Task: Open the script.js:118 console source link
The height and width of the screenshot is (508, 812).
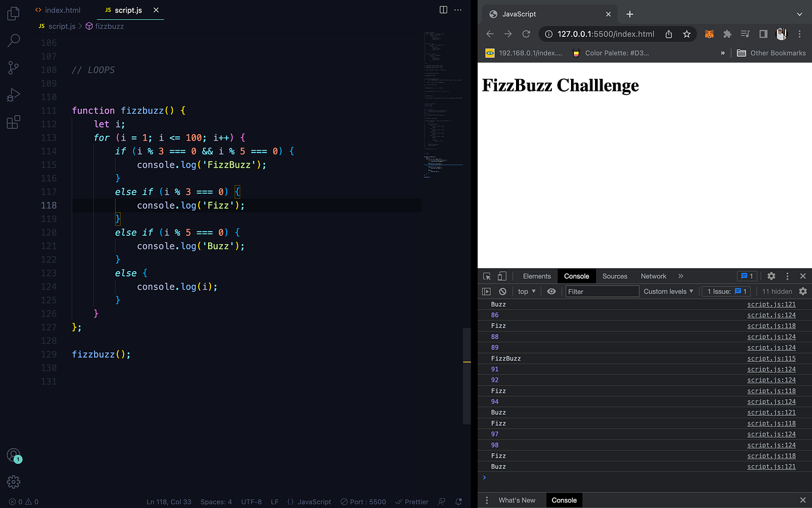Action: click(771, 326)
